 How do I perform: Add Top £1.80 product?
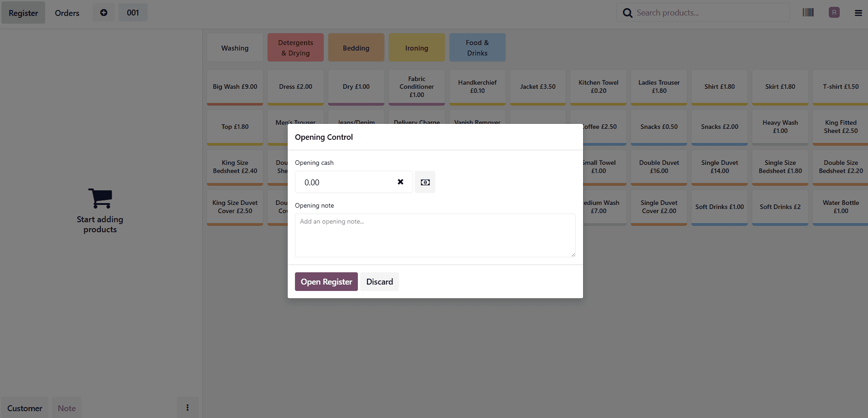(235, 127)
